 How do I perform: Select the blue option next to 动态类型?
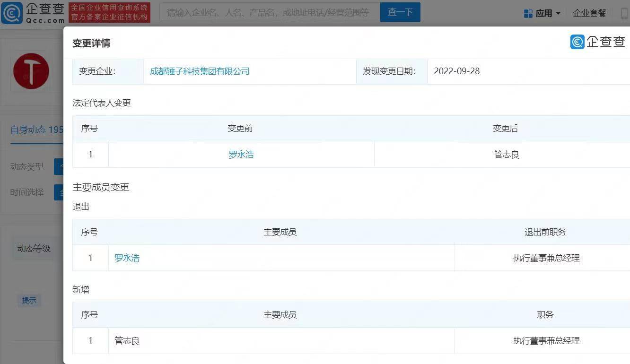pos(59,167)
